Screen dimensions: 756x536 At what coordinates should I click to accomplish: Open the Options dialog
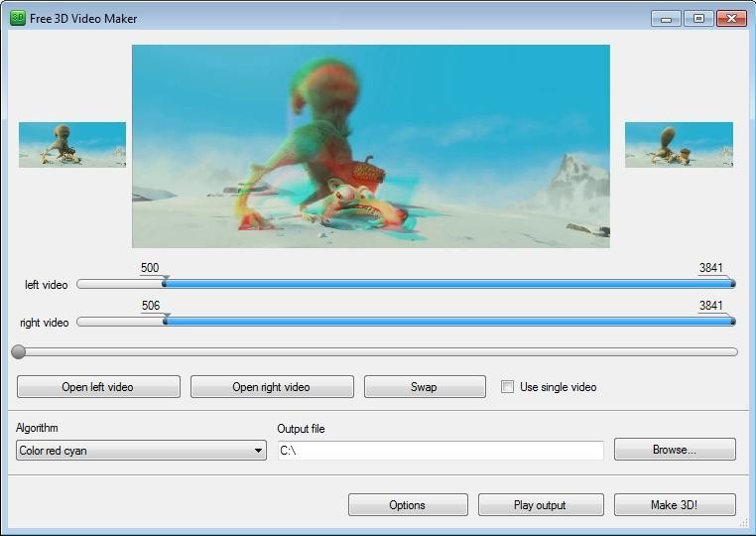pyautogui.click(x=408, y=504)
